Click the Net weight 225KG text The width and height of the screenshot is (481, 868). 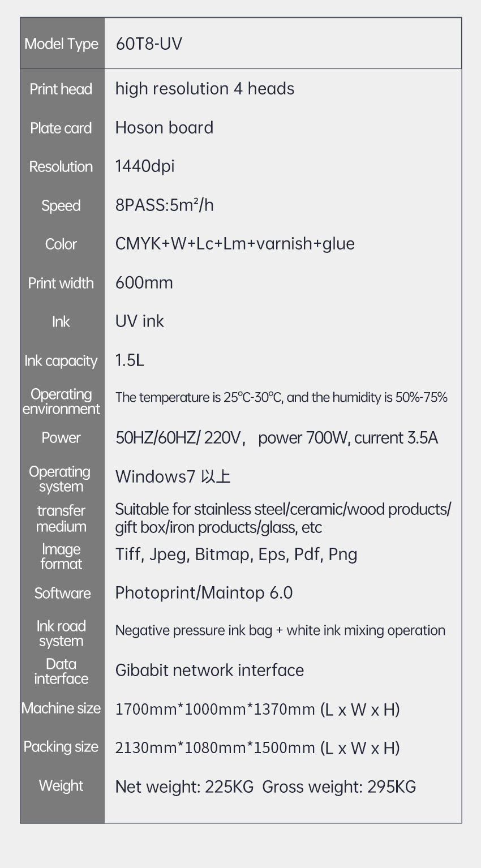pos(184,787)
